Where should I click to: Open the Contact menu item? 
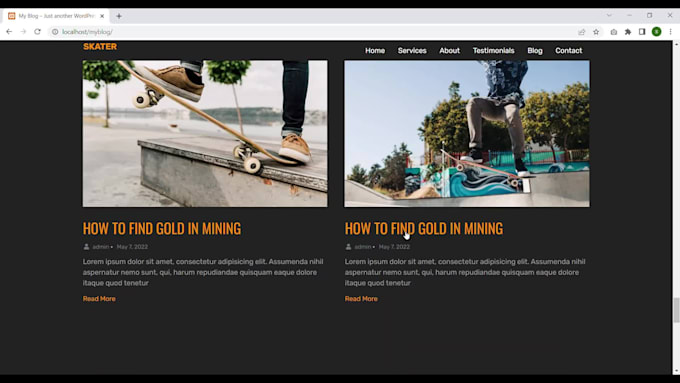(x=569, y=51)
